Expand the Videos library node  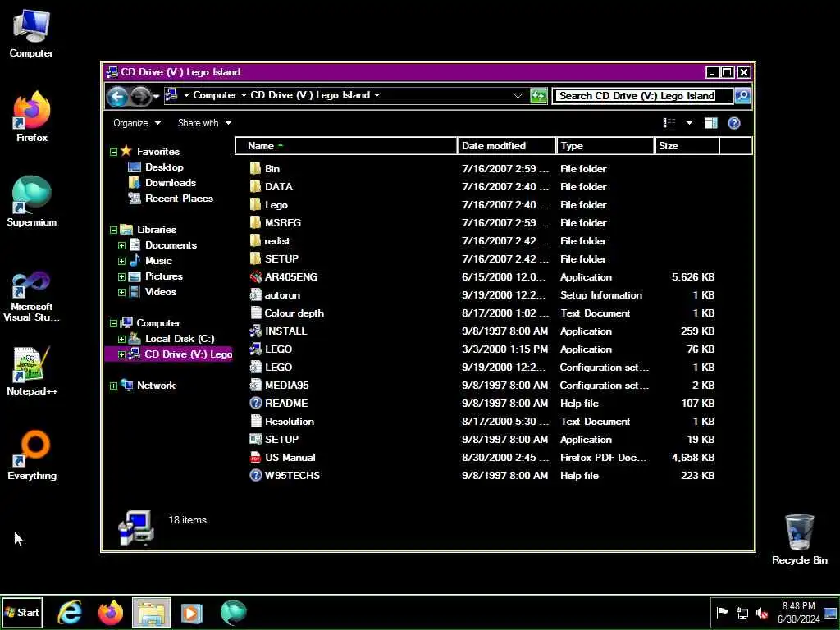pyautogui.click(x=121, y=293)
